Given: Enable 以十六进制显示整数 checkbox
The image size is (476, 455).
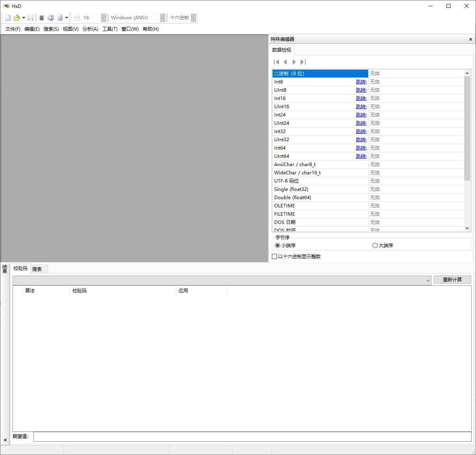Looking at the screenshot, I should tap(275, 257).
